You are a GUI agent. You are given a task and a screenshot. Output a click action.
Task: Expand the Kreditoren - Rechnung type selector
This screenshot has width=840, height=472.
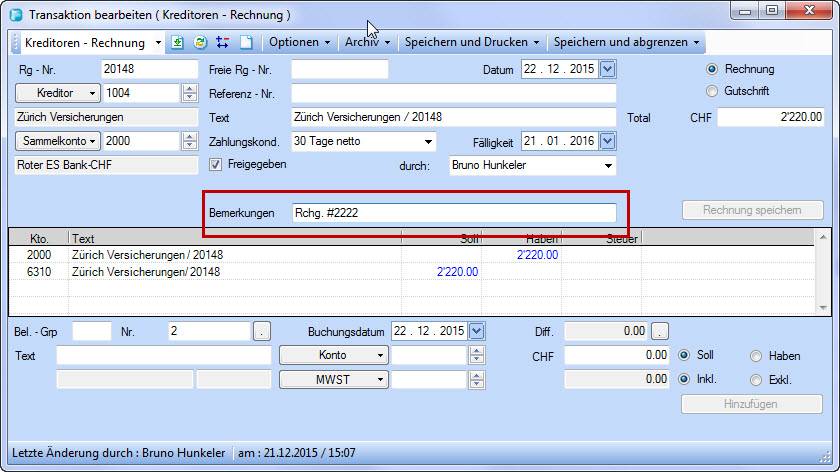pyautogui.click(x=157, y=43)
